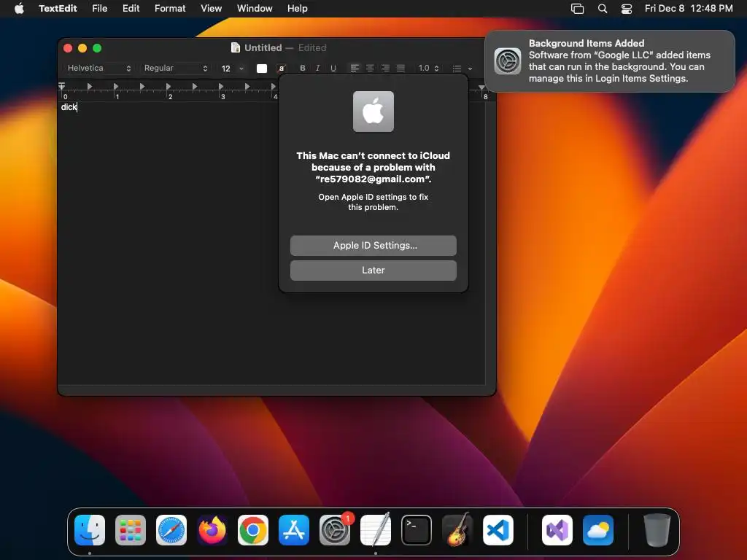The width and height of the screenshot is (747, 560).
Task: Open the File menu
Action: tap(99, 8)
